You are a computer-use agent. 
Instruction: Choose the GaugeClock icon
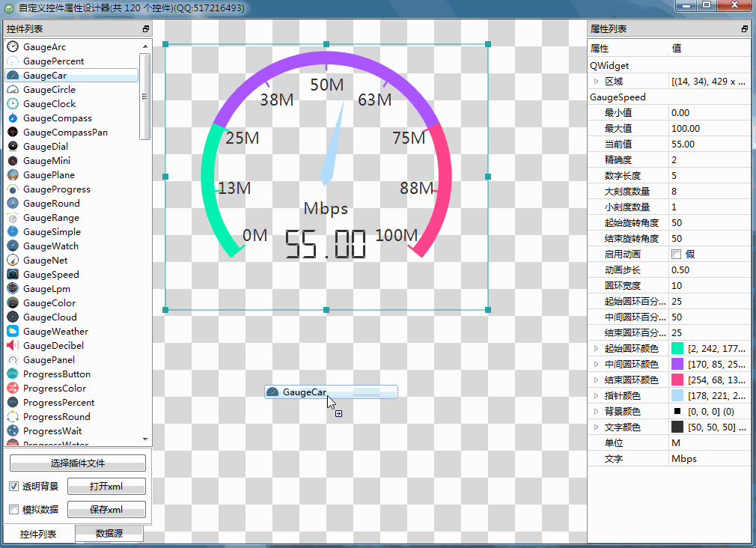click(13, 104)
